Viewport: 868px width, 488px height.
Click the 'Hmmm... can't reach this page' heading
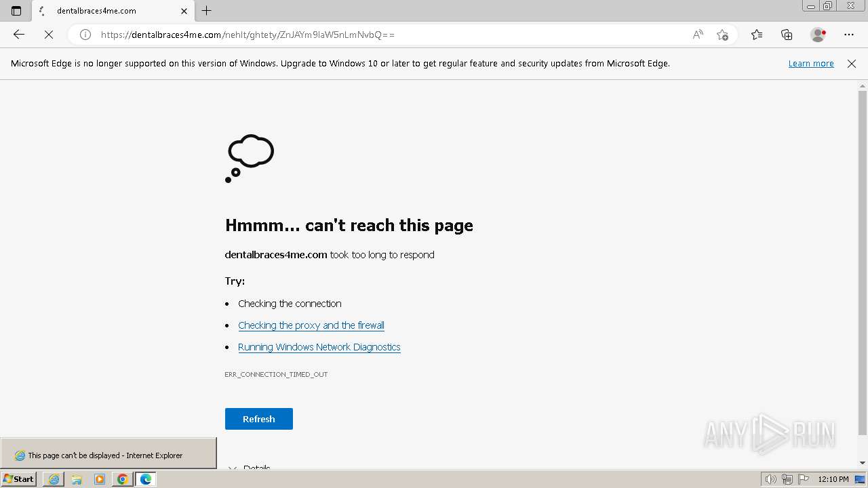click(349, 225)
